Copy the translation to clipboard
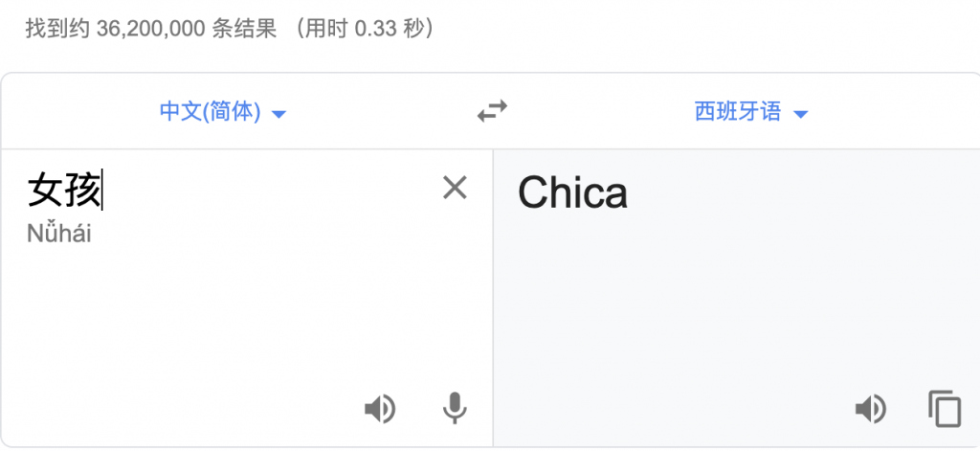The height and width of the screenshot is (451, 980). [x=944, y=410]
